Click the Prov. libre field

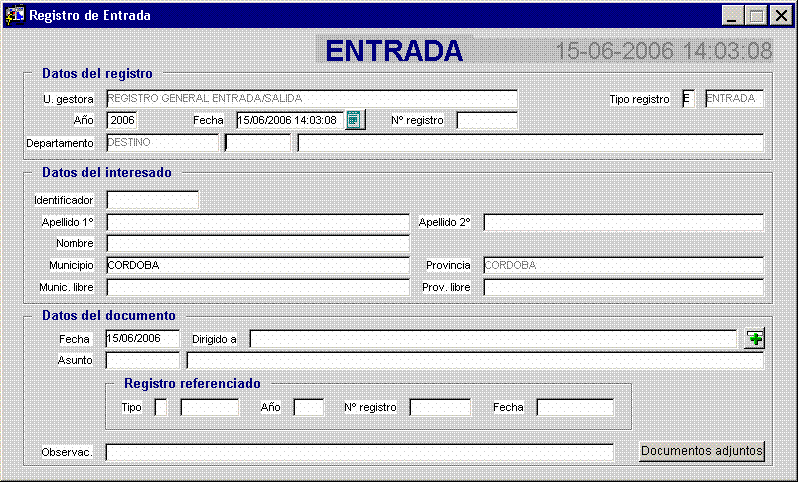623,287
